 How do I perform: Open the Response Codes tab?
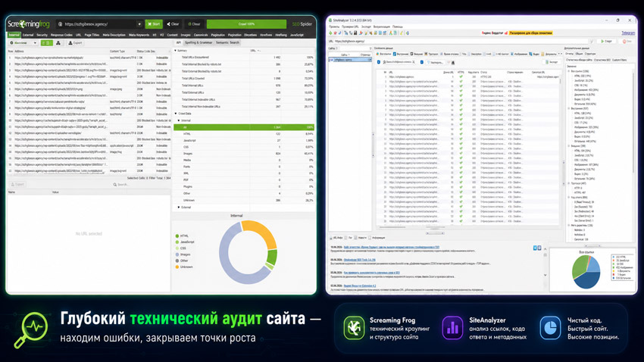click(x=61, y=36)
